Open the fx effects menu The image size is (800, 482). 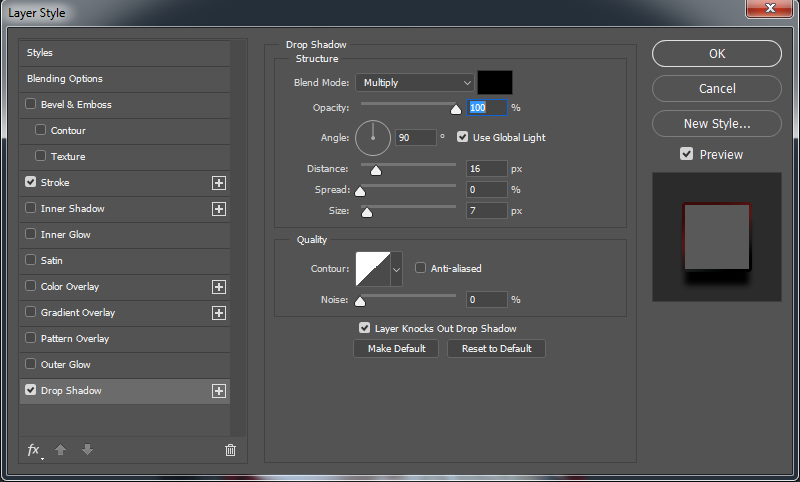(x=34, y=450)
